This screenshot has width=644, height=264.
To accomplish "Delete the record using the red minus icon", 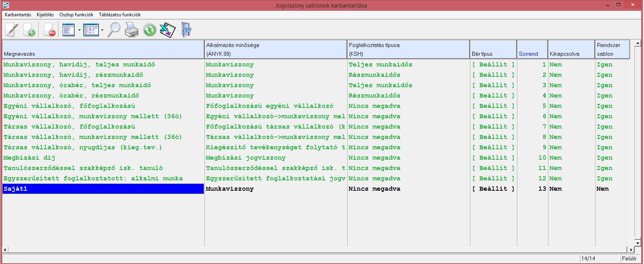I will [49, 30].
